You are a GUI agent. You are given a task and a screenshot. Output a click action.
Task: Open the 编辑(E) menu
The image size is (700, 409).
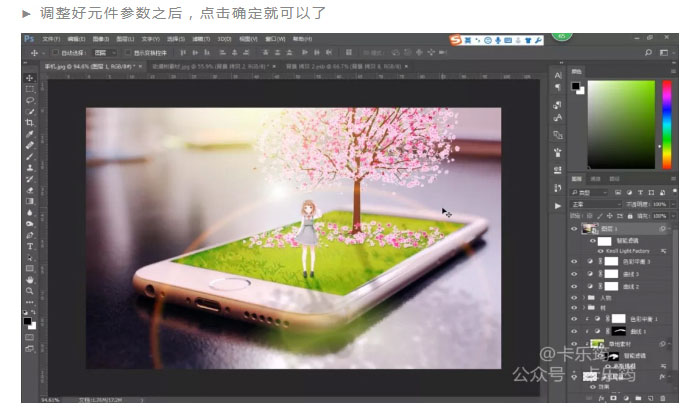[76, 39]
